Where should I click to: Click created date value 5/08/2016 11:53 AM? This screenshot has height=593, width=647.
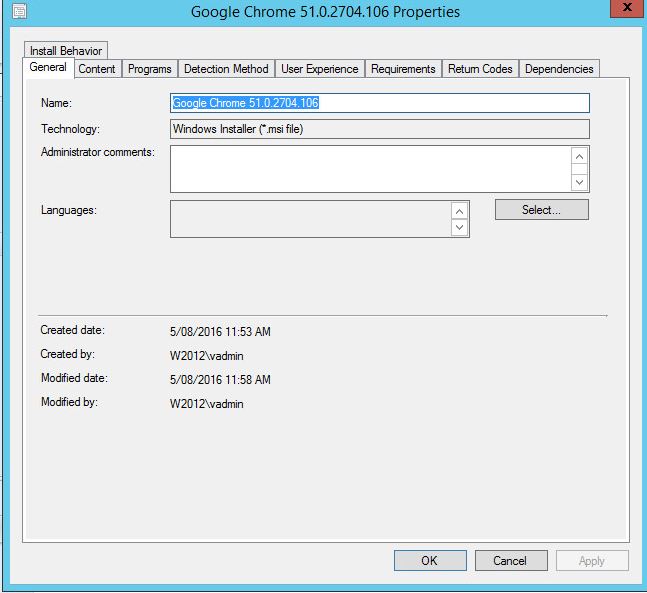point(220,332)
